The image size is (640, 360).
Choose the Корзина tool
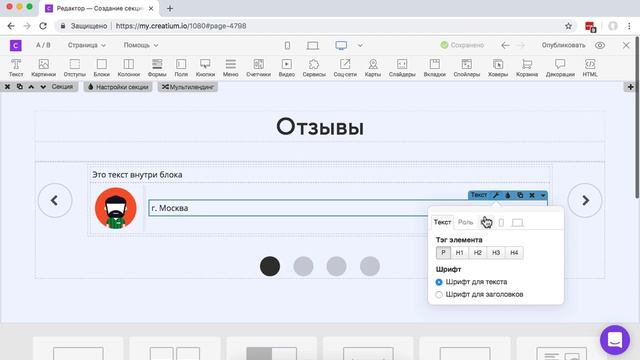coord(527,67)
